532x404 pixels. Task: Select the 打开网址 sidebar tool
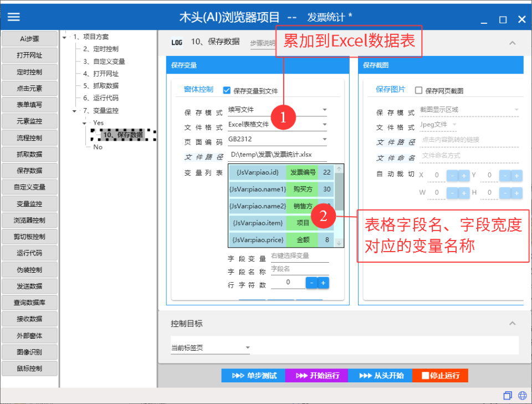click(29, 55)
